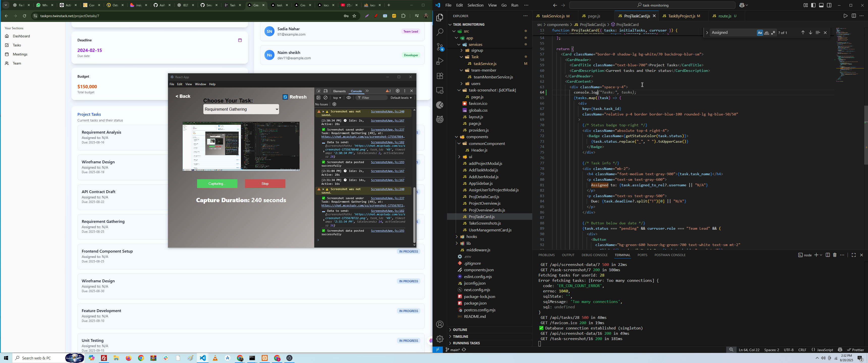Viewport: 868px width, 363px height.
Task: Toggle device toolbar in DevTools
Action: [325, 91]
